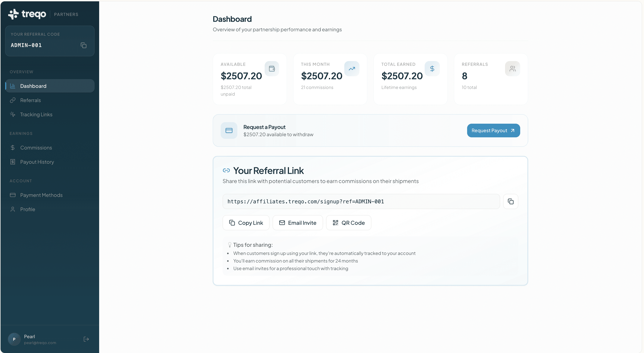Click the credit card icon in payout banner
The height and width of the screenshot is (353, 644).
click(229, 130)
